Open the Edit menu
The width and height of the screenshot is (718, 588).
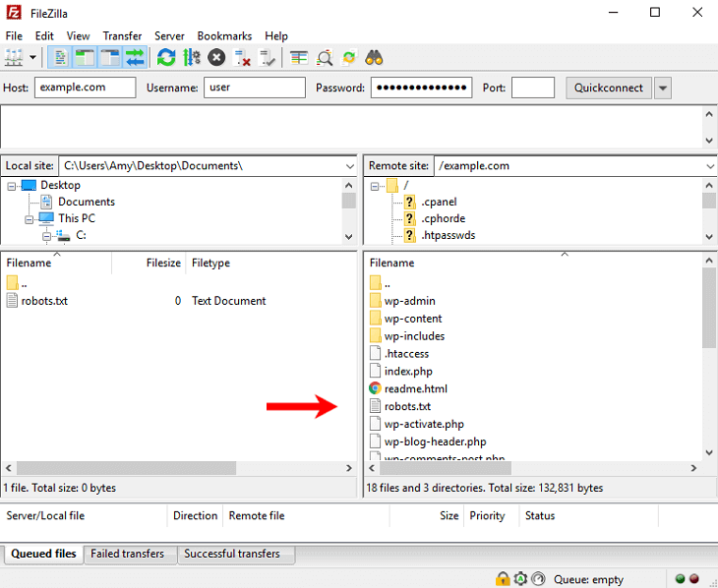(44, 35)
